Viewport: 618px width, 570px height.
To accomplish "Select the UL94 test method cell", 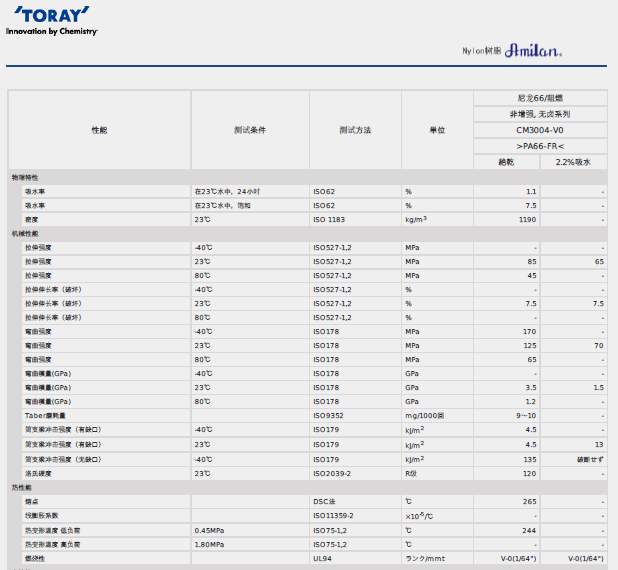I will pyautogui.click(x=322, y=558).
